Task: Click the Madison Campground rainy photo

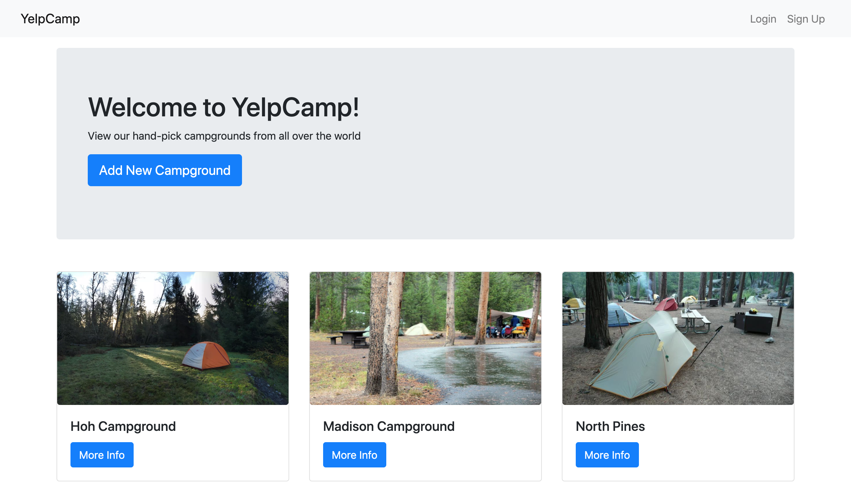Action: [x=425, y=338]
